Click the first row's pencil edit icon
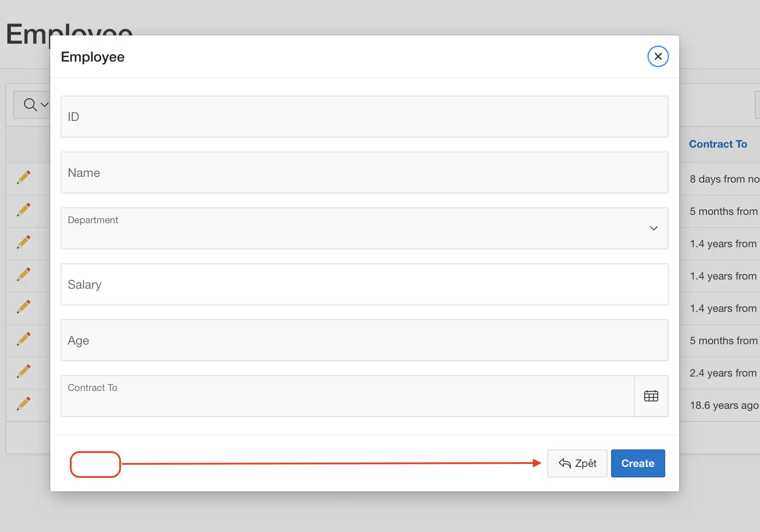Screen dimensions: 760x532 [24, 177]
